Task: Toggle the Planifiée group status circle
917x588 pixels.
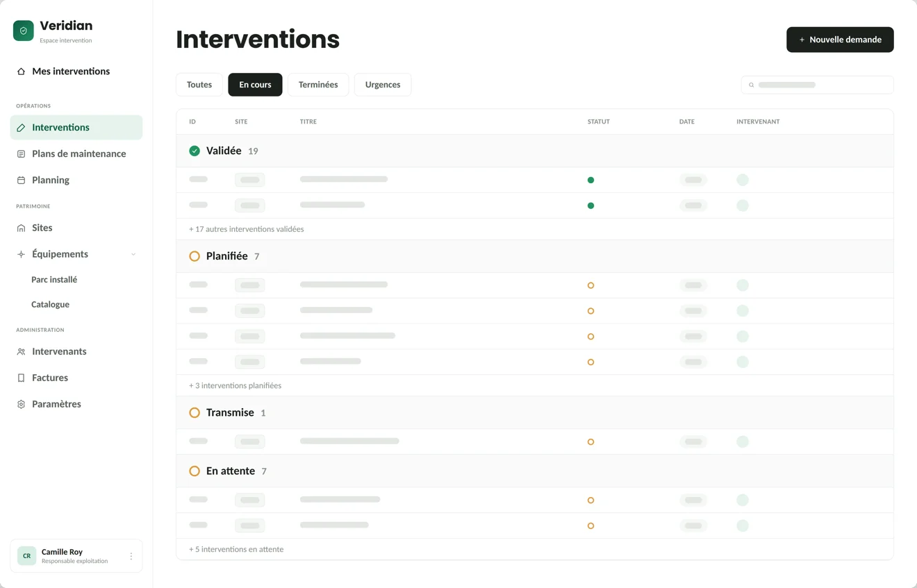Action: pyautogui.click(x=195, y=256)
